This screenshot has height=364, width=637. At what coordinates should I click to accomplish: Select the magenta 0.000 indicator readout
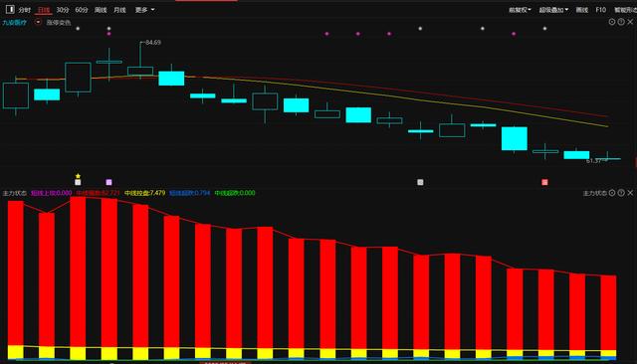click(51, 193)
